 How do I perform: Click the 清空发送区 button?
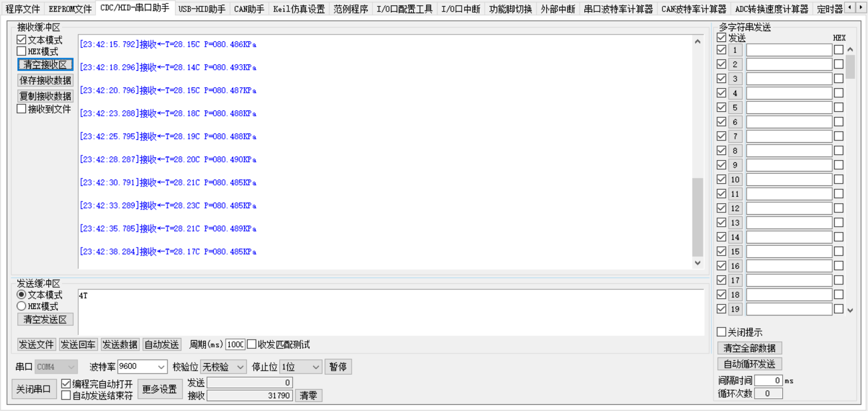pyautogui.click(x=45, y=319)
